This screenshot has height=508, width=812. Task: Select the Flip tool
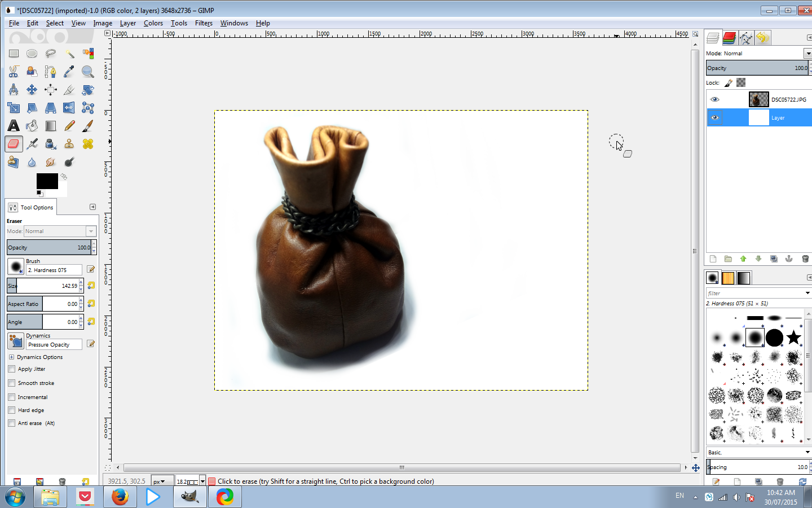(69, 108)
